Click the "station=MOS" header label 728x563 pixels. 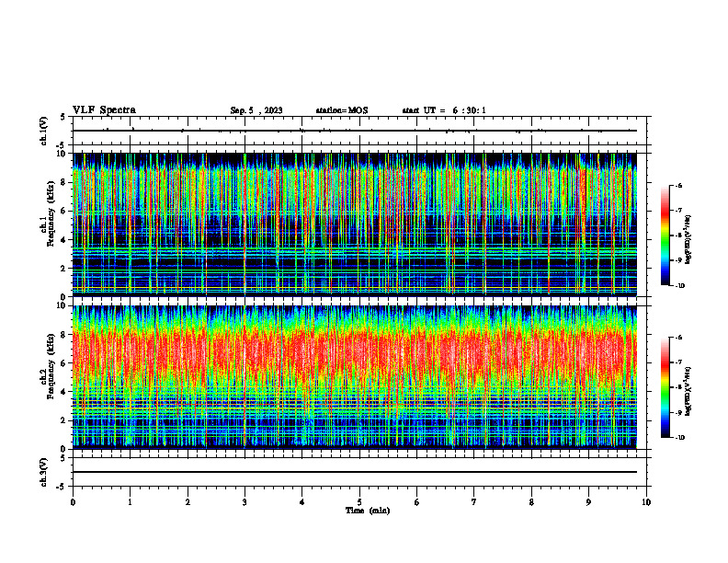[342, 110]
